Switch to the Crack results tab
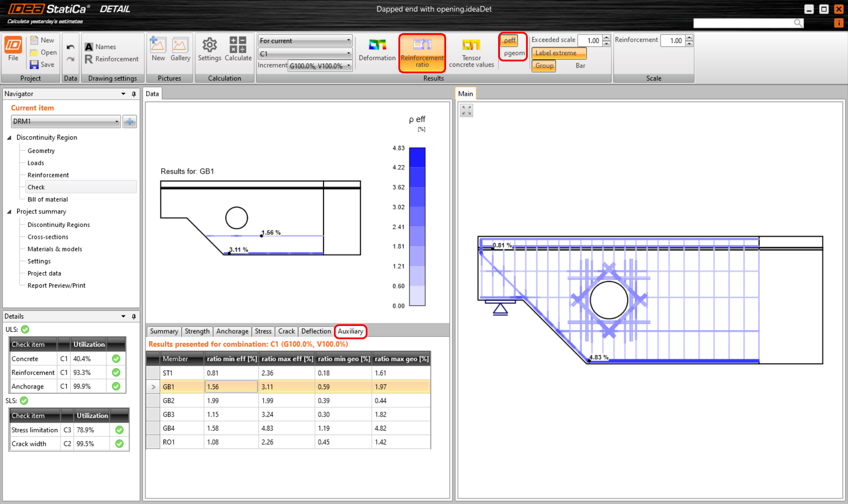Screen dimensions: 848x504 [286, 331]
